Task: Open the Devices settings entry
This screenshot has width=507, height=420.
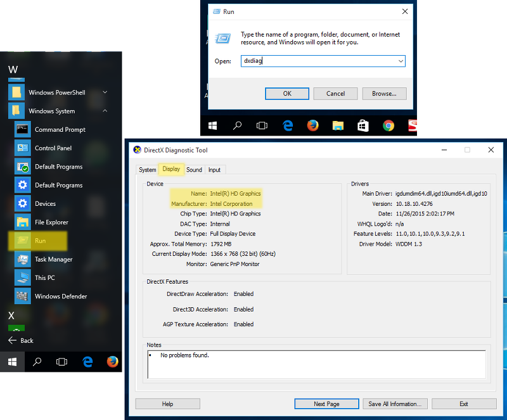Action: tap(45, 204)
